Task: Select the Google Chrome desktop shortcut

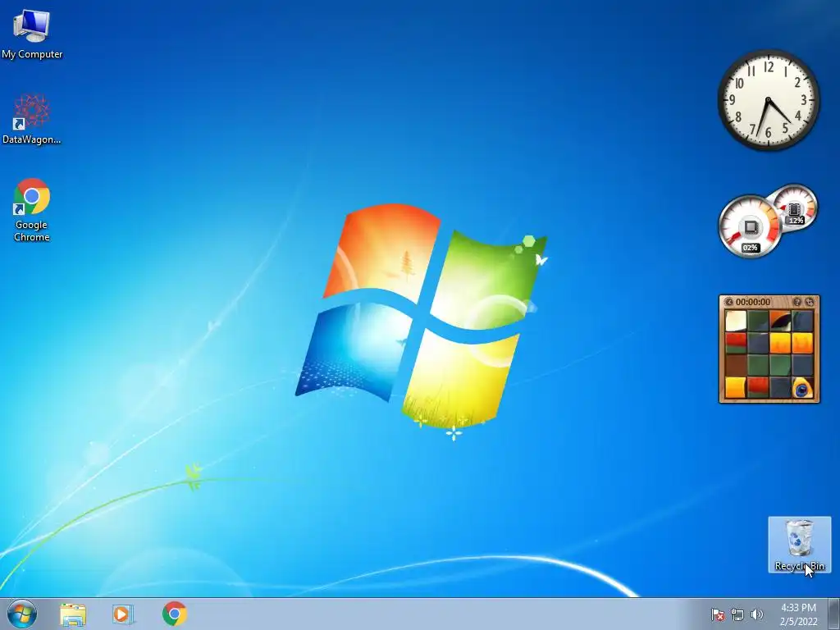Action: click(32, 210)
